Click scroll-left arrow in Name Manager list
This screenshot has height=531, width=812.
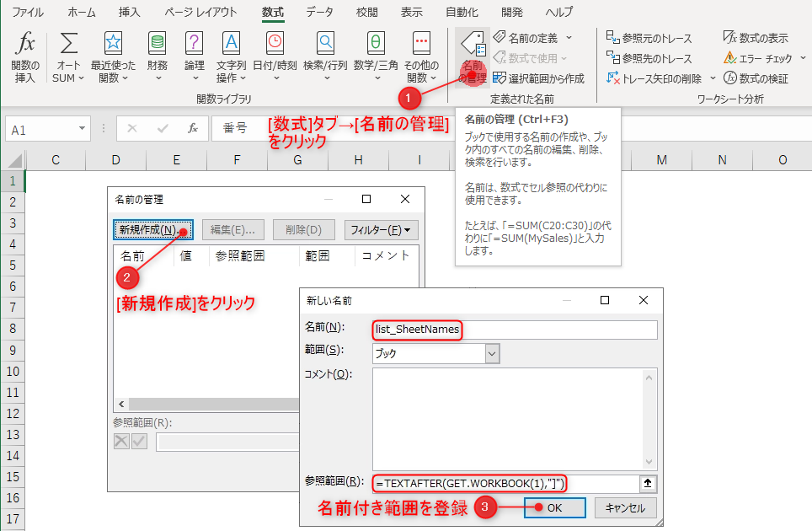(121, 404)
